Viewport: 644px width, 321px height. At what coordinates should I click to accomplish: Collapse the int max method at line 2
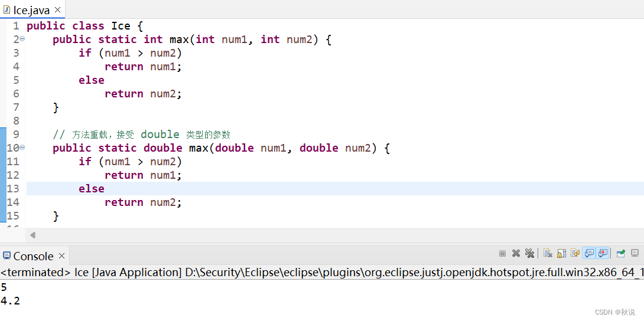click(x=22, y=38)
